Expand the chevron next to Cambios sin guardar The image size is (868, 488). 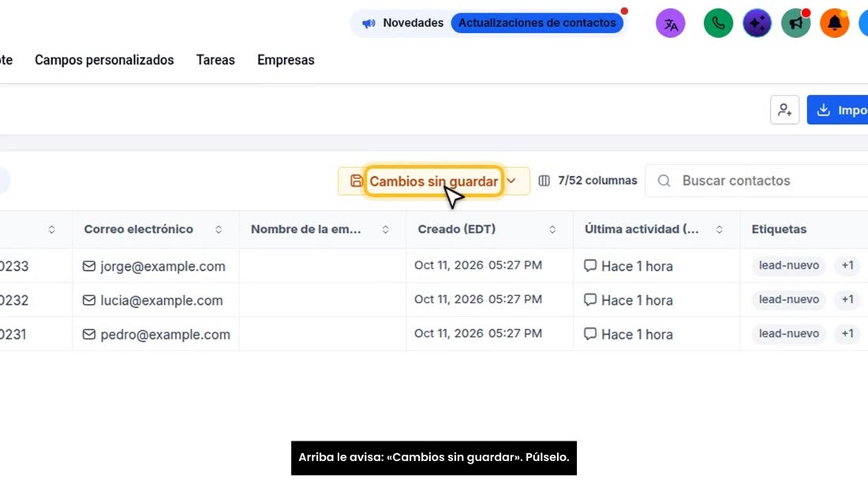(x=511, y=181)
